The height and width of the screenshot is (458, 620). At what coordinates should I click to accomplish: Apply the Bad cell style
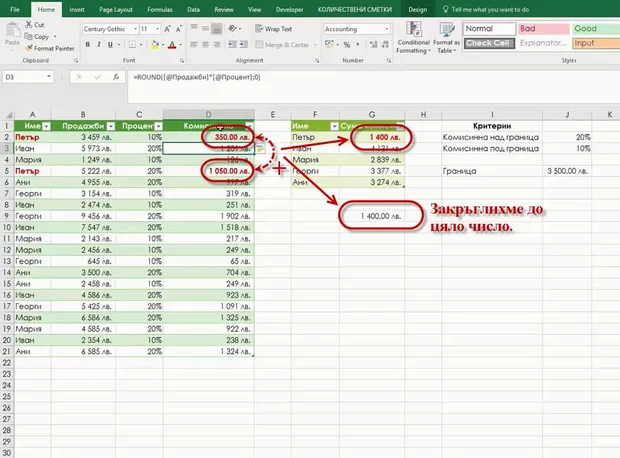pyautogui.click(x=543, y=28)
